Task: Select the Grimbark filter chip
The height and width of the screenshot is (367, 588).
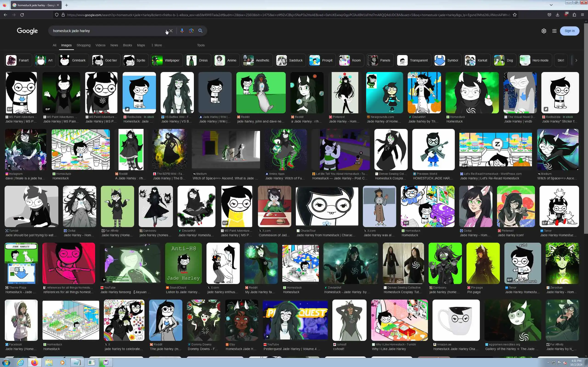Action: pyautogui.click(x=73, y=60)
